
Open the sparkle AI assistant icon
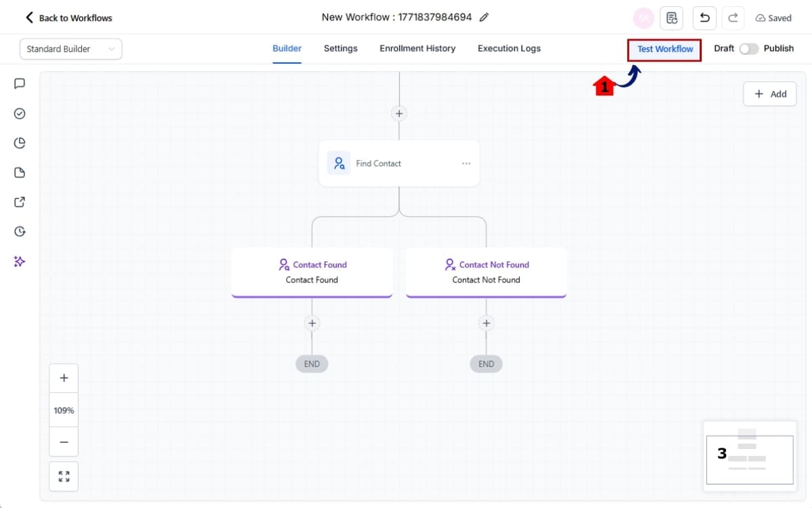[20, 261]
